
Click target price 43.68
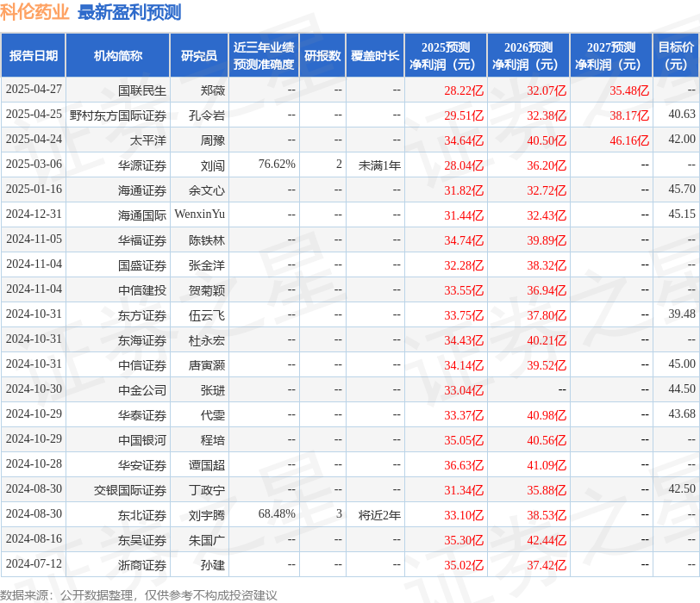[682, 413]
